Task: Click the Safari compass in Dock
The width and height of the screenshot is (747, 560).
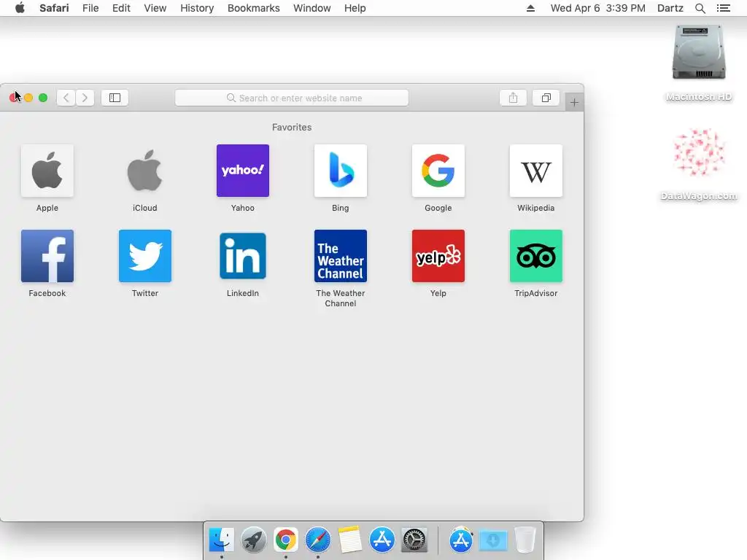Action: (318, 540)
